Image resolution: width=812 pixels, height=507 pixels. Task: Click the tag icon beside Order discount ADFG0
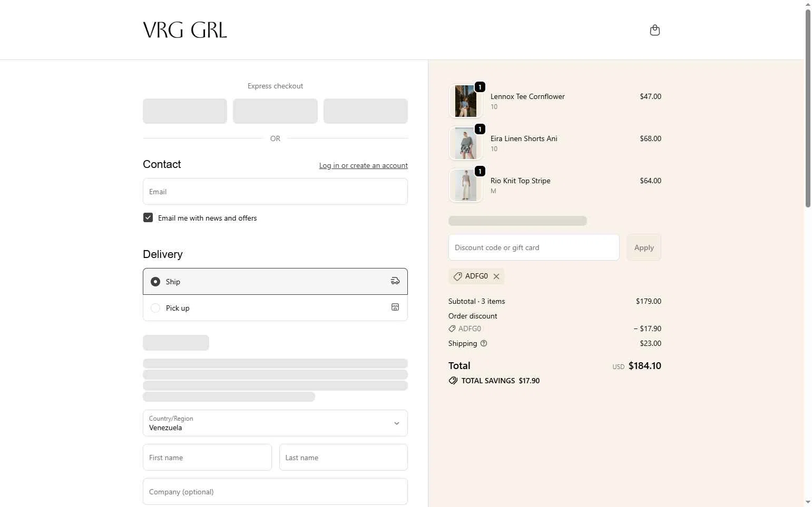tap(452, 329)
